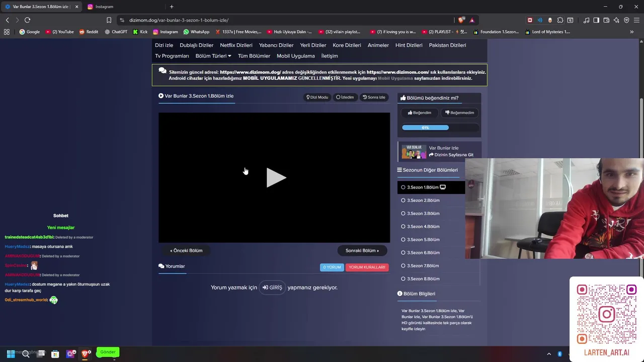The height and width of the screenshot is (362, 644).
Task: Reload the page with refresh icon
Action: [x=27, y=20]
